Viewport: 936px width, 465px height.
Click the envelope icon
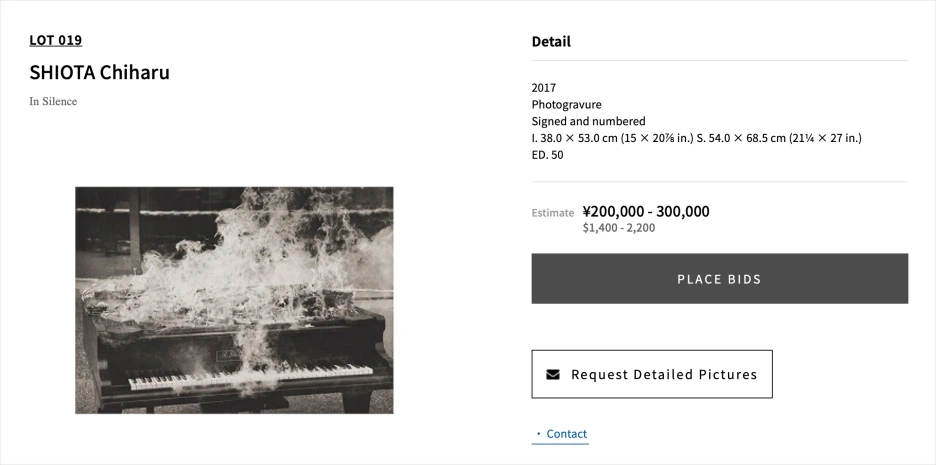coord(553,375)
